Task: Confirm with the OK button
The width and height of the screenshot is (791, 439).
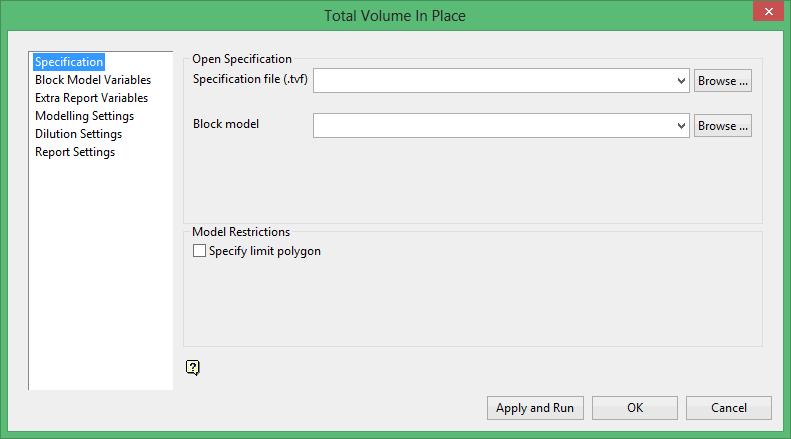Action: pyautogui.click(x=635, y=408)
